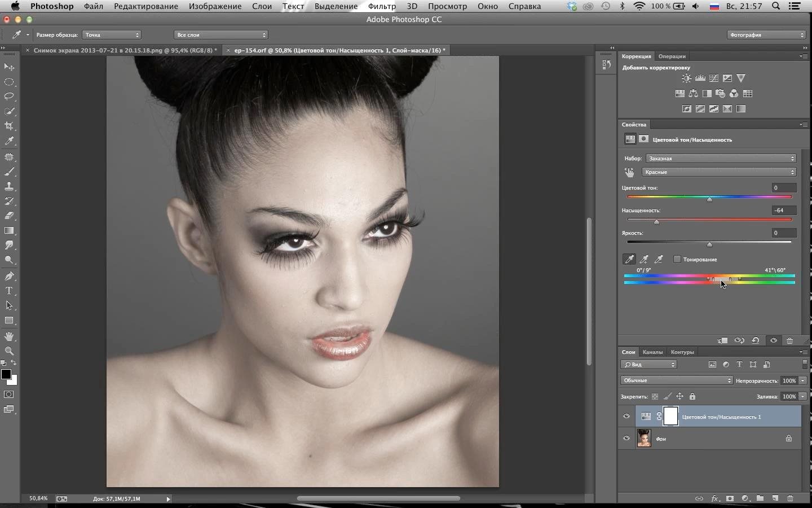Open the Красные color range dropdown
Image resolution: width=812 pixels, height=508 pixels.
719,172
